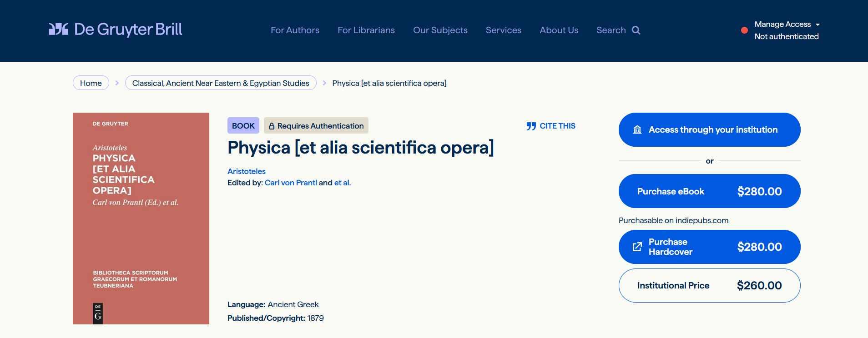Open the About Us menu
The height and width of the screenshot is (338, 868).
point(559,30)
